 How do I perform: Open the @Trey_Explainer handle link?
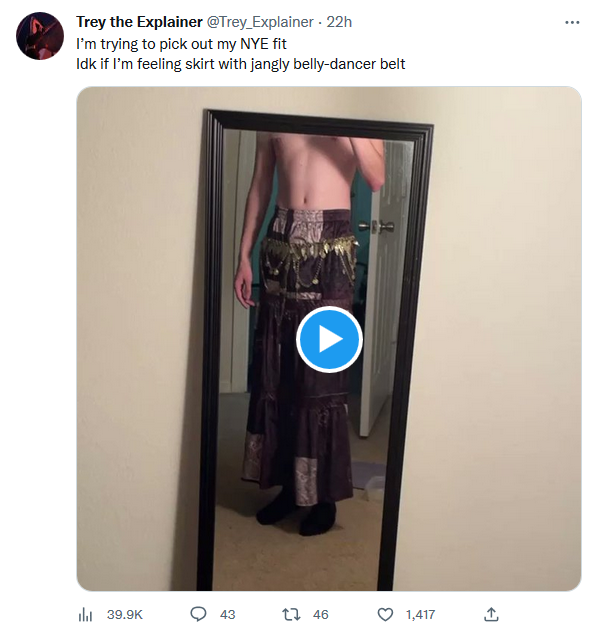tap(260, 22)
